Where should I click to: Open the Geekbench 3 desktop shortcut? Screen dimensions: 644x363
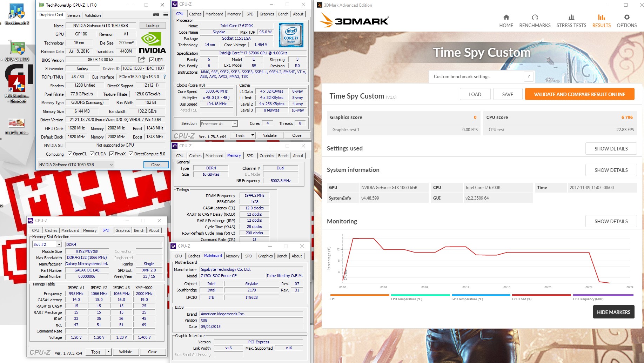click(x=16, y=14)
